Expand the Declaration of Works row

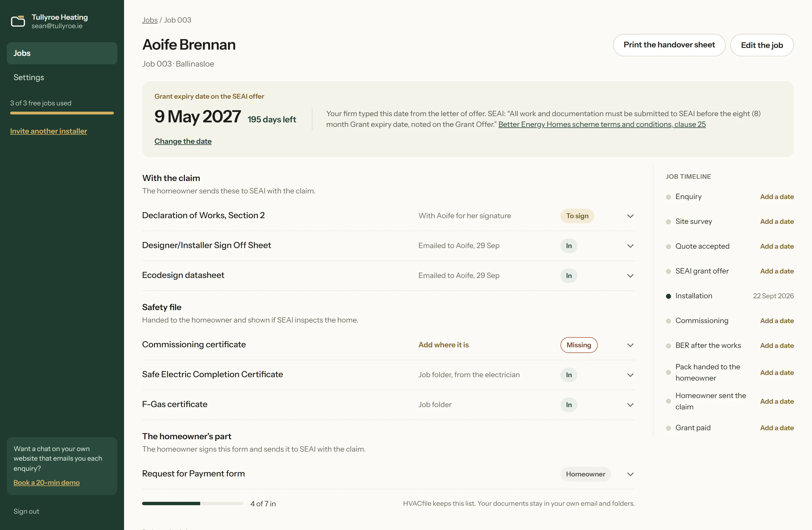(x=630, y=216)
